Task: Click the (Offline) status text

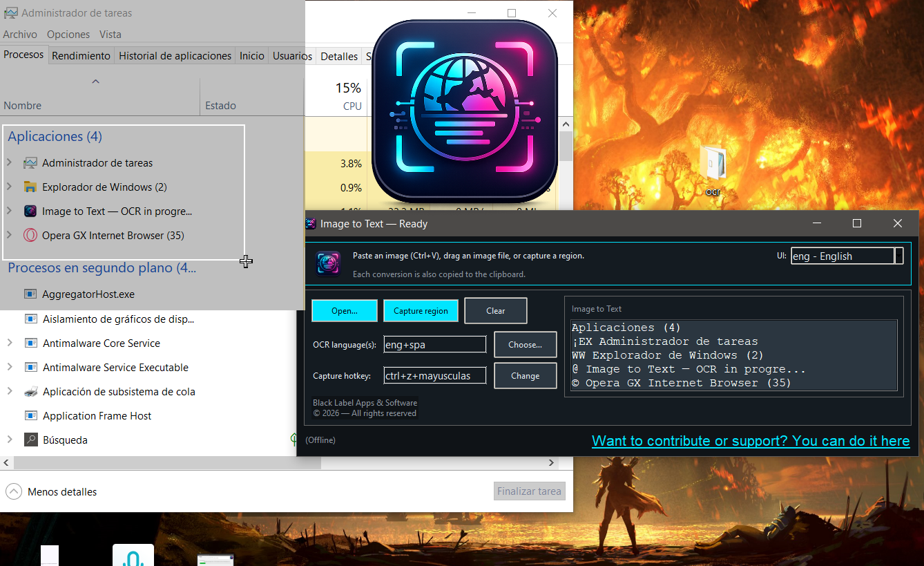Action: click(x=320, y=440)
